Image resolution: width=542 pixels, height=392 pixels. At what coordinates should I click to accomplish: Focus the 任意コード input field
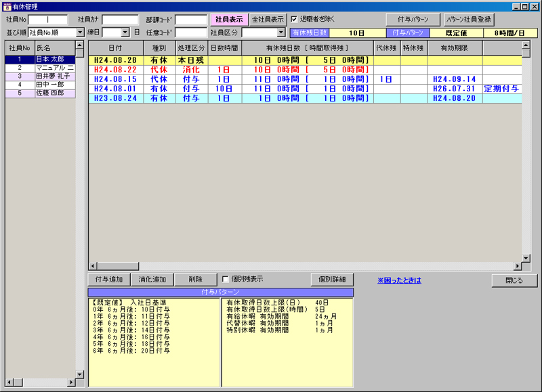click(191, 32)
